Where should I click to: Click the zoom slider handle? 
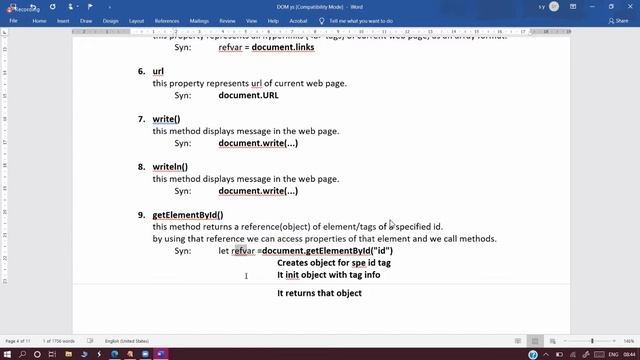click(592, 341)
